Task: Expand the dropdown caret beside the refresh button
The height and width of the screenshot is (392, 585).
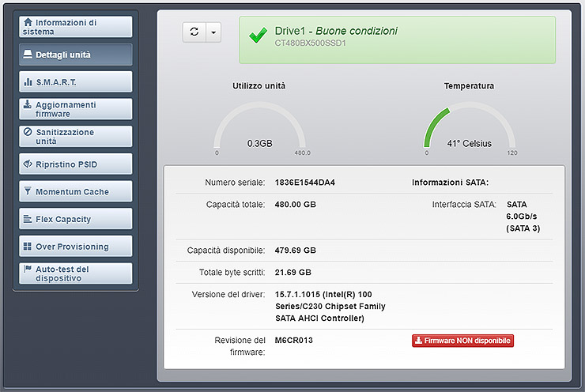Action: pyautogui.click(x=213, y=32)
